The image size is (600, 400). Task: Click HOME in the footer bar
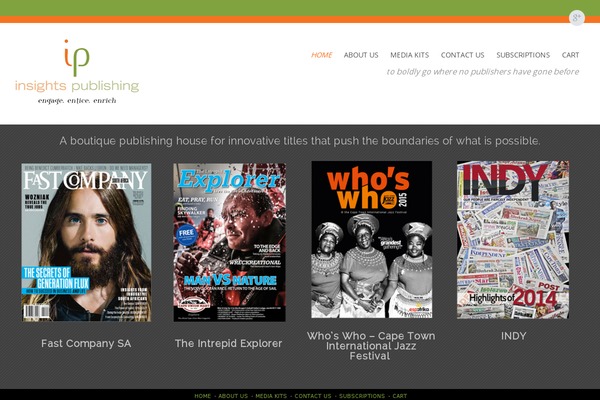pyautogui.click(x=202, y=396)
